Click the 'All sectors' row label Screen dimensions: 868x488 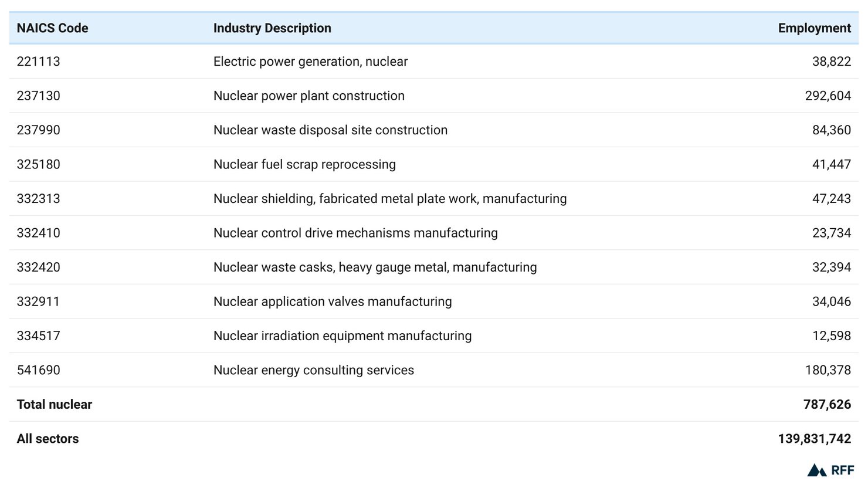pyautogui.click(x=48, y=439)
